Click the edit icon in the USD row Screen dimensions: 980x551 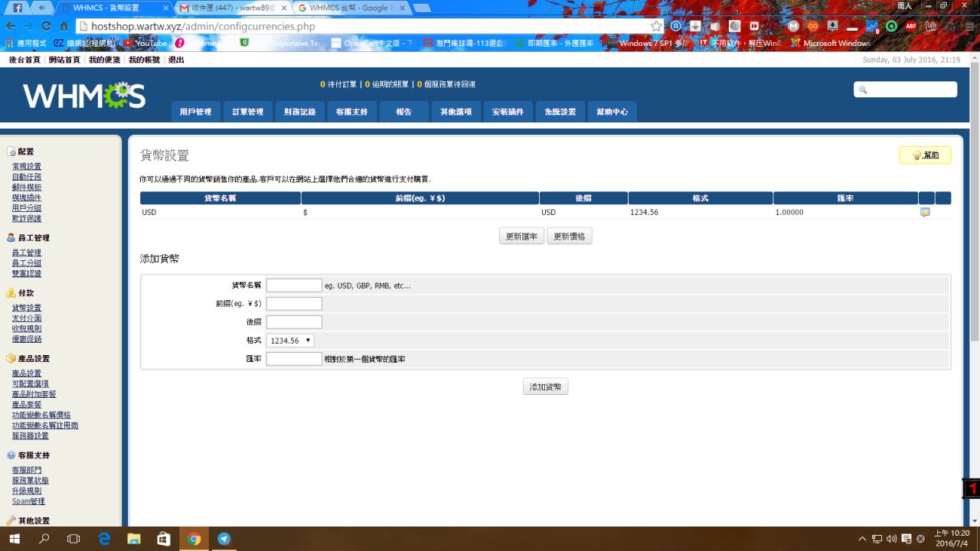925,212
